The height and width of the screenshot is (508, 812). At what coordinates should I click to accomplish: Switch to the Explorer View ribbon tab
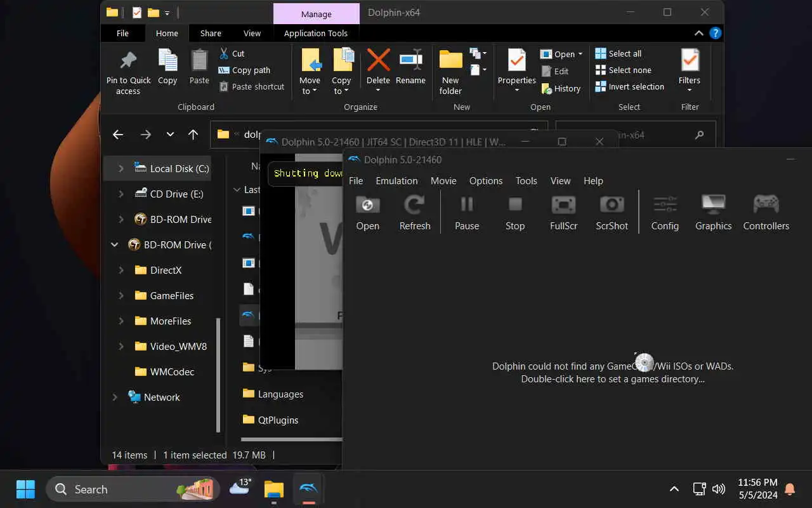pyautogui.click(x=252, y=33)
